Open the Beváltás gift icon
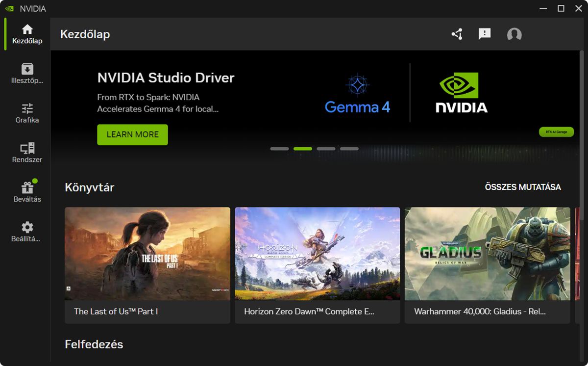This screenshot has height=366, width=588. click(27, 188)
